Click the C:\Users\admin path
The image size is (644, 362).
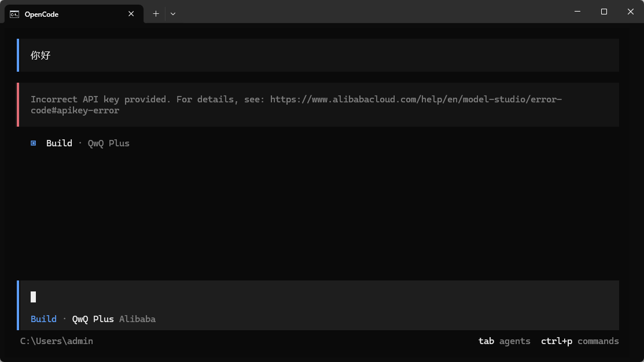57,341
